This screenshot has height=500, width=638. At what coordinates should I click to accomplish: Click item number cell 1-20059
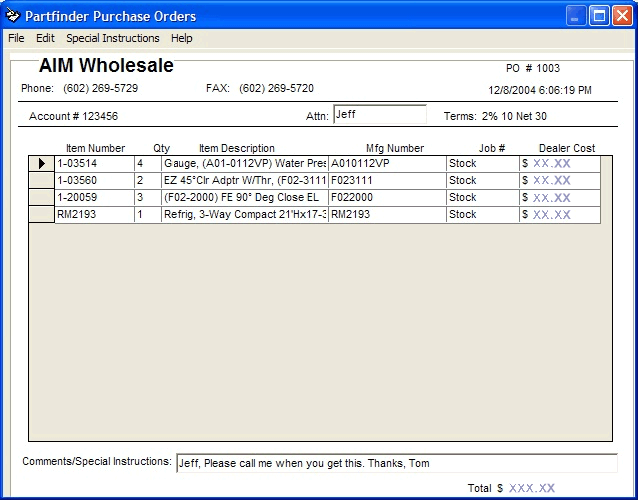[94, 198]
